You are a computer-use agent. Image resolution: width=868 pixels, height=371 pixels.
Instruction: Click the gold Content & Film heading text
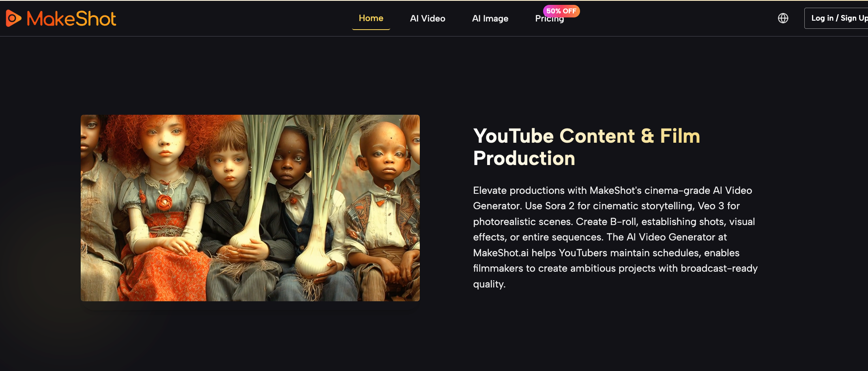tap(630, 136)
